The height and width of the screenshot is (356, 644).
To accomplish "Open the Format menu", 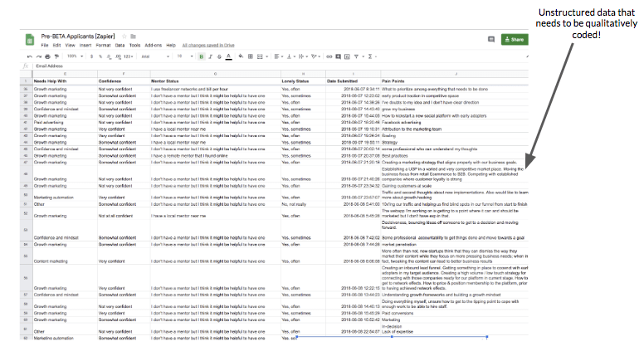I will pos(103,45).
